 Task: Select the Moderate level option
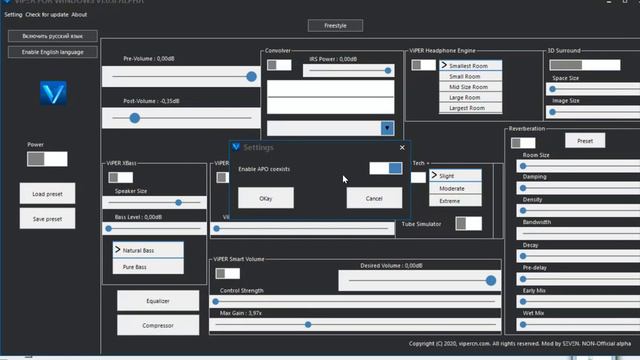point(455,189)
